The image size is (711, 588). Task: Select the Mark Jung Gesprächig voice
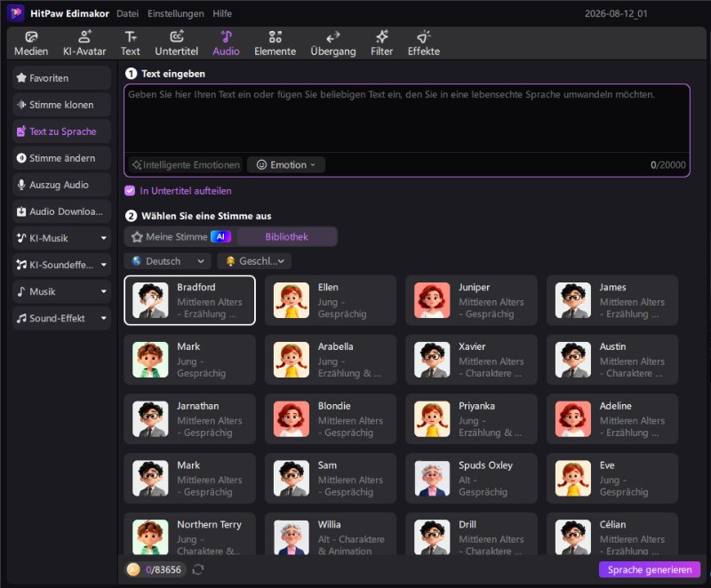[x=189, y=360]
